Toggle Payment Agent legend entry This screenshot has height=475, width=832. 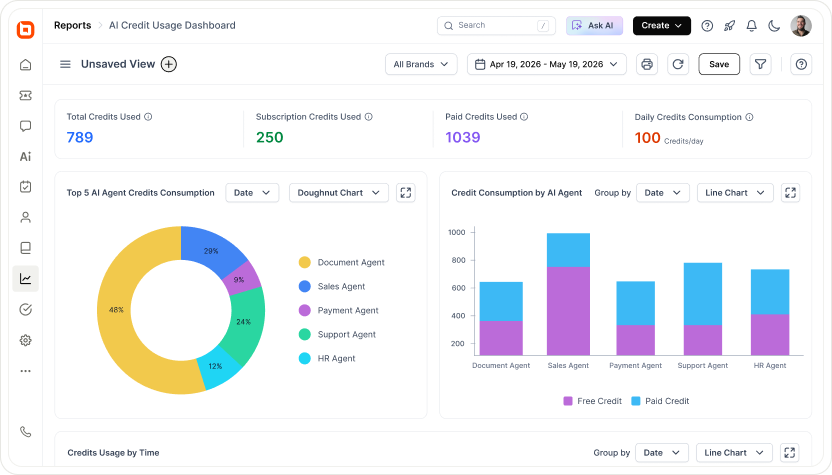pyautogui.click(x=339, y=310)
